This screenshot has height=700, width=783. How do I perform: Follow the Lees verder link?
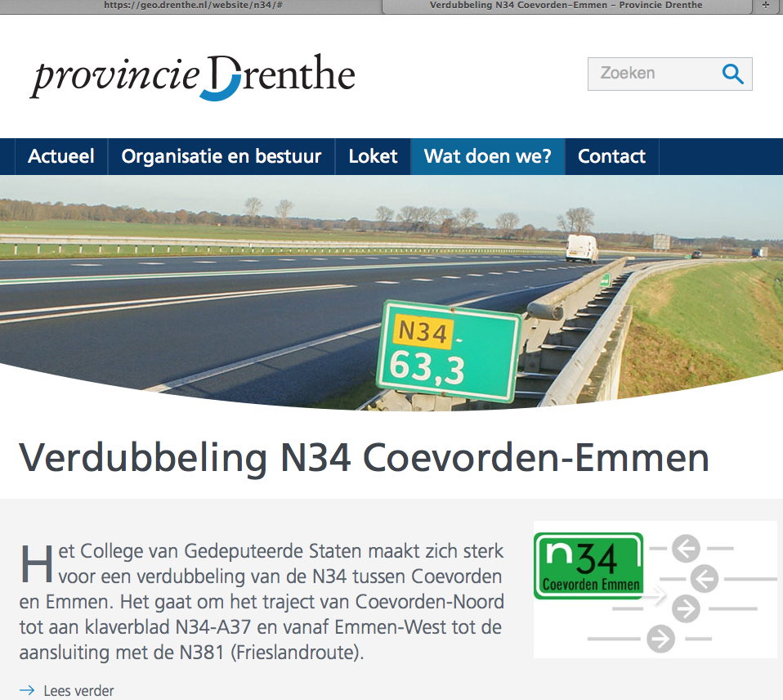78,690
